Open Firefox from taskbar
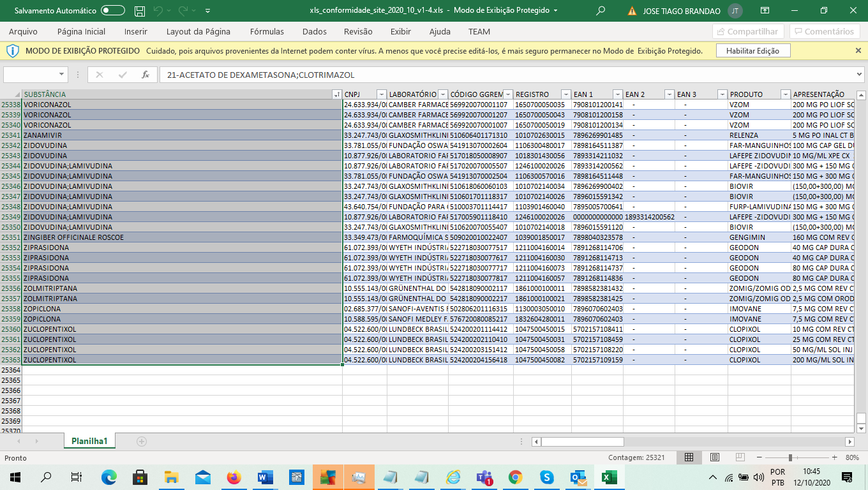Viewport: 868px width, 490px height. pos(234,477)
